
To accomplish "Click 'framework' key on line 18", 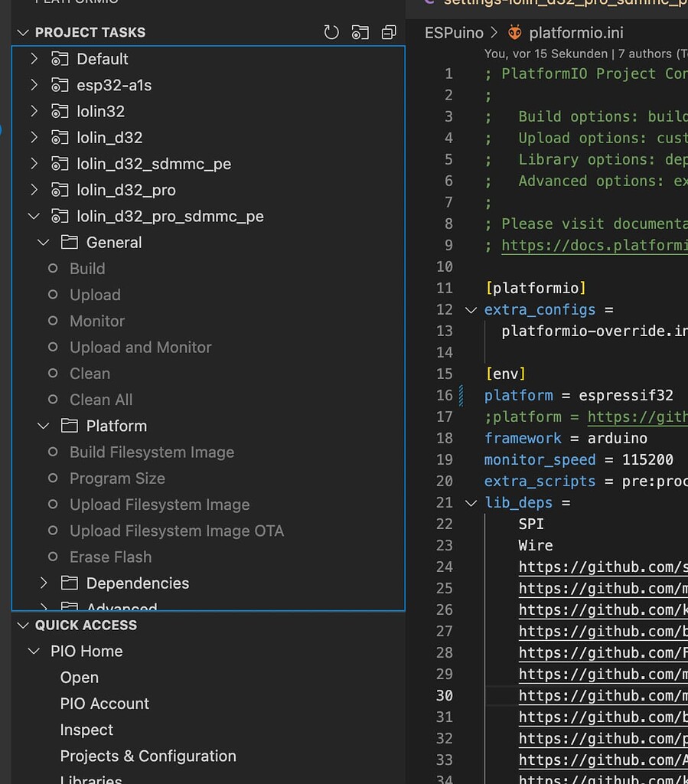I will (523, 439).
